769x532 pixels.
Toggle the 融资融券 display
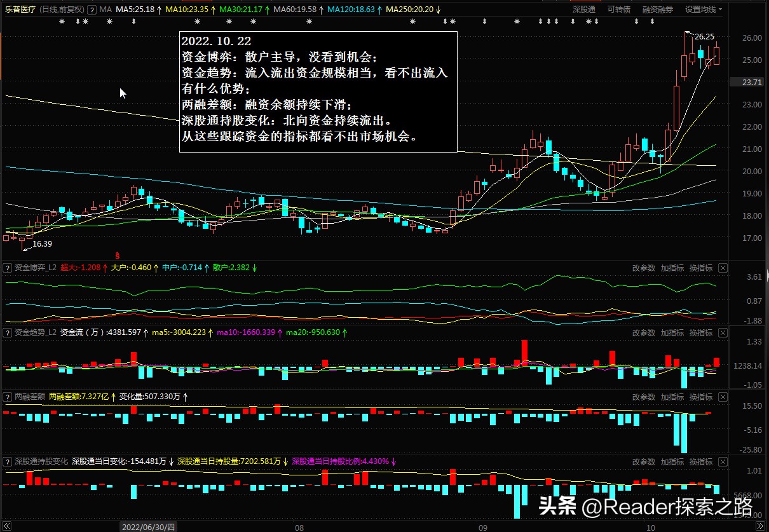657,10
